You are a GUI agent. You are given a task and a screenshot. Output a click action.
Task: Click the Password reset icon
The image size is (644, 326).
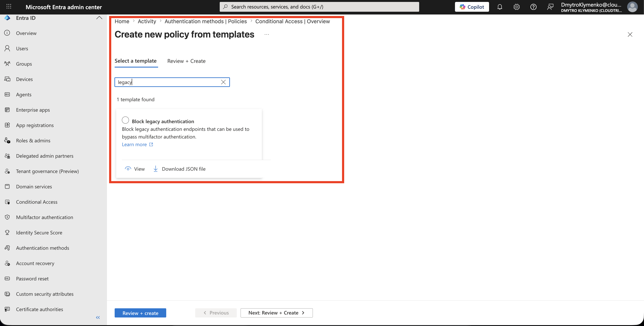[7, 278]
